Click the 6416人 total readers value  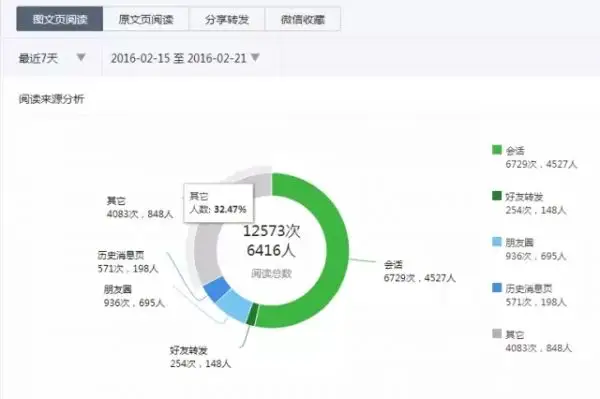pos(271,251)
